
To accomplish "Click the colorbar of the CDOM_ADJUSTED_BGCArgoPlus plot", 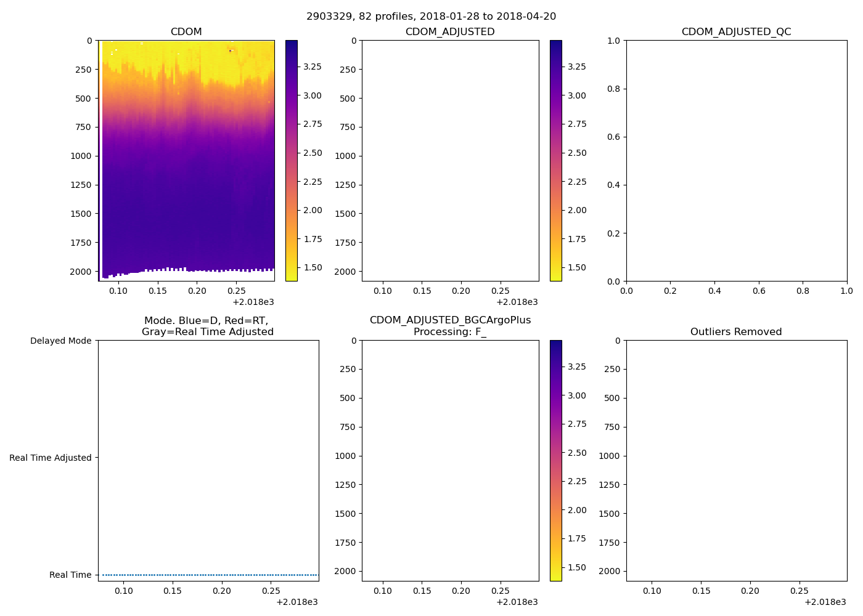I will pos(555,460).
